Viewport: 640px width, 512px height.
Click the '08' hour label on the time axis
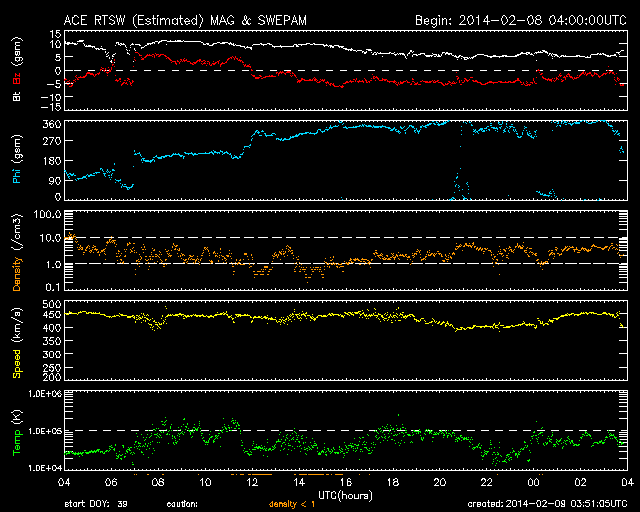(158, 483)
